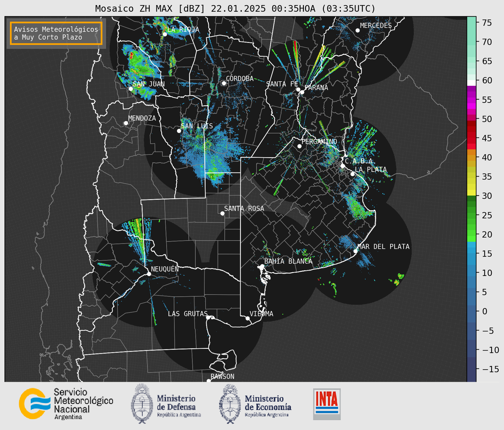Click the magenta 55 dBZ color band
This screenshot has height=430, width=504.
pos(471,100)
